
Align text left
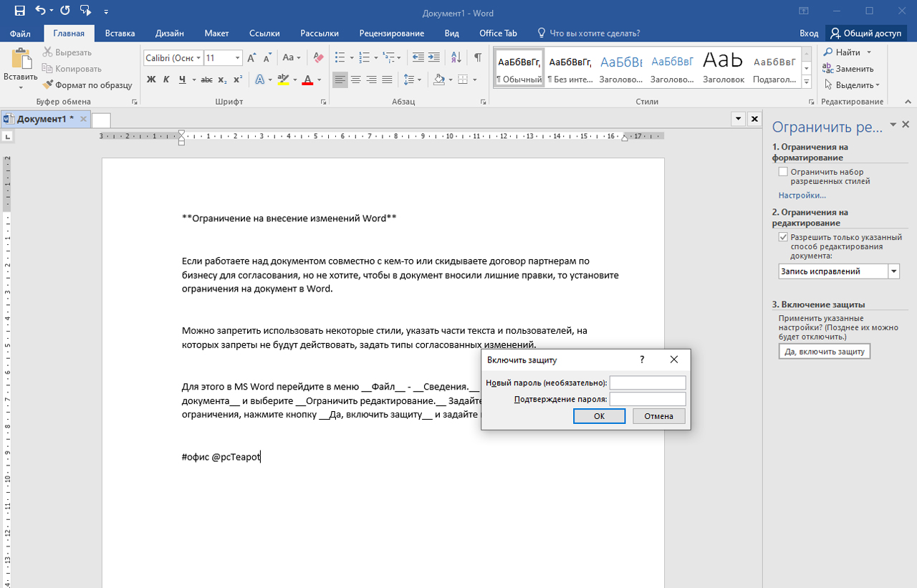point(340,79)
